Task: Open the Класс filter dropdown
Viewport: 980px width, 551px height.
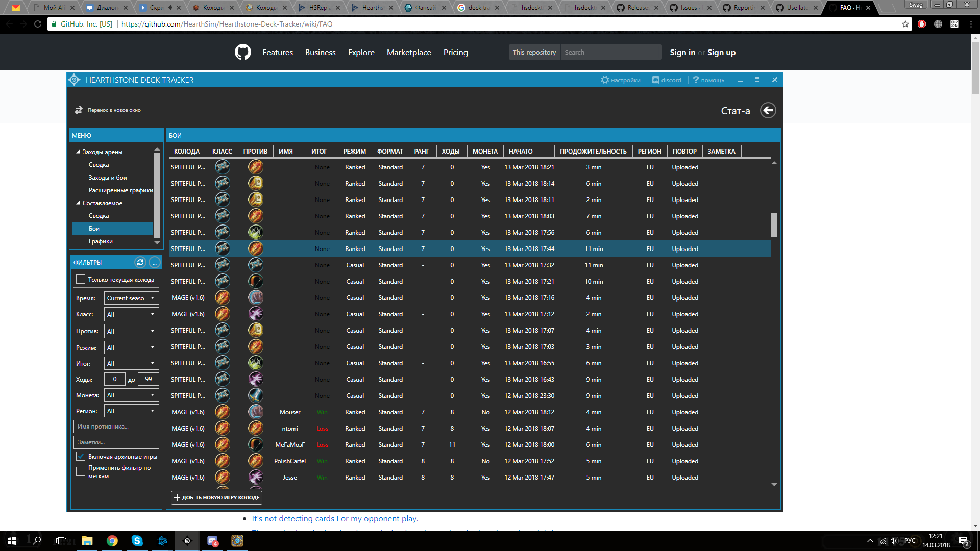Action: tap(132, 314)
